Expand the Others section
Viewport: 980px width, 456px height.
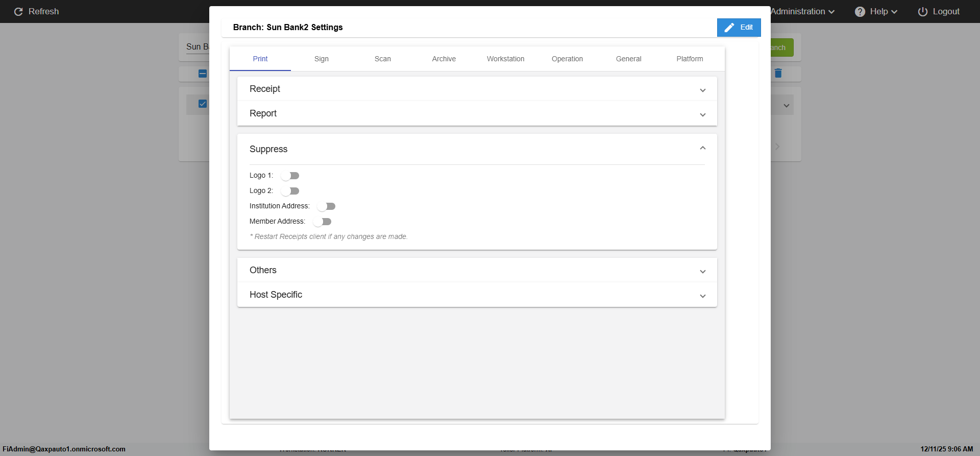coord(703,271)
